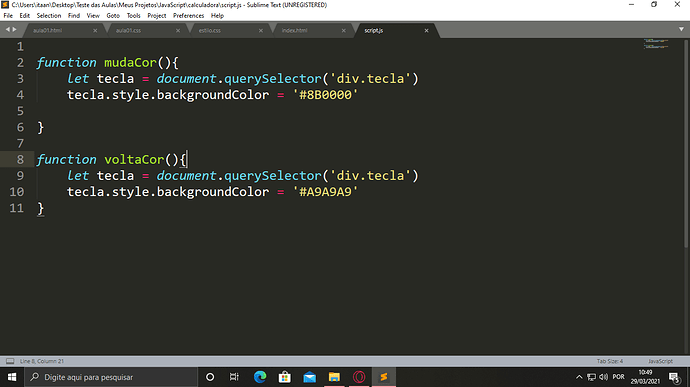Change the JavaScript syntax selector
690x387 pixels.
pos(660,361)
